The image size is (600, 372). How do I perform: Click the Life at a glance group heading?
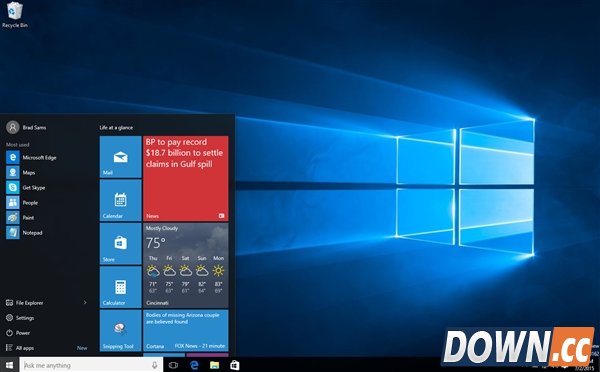pyautogui.click(x=116, y=127)
